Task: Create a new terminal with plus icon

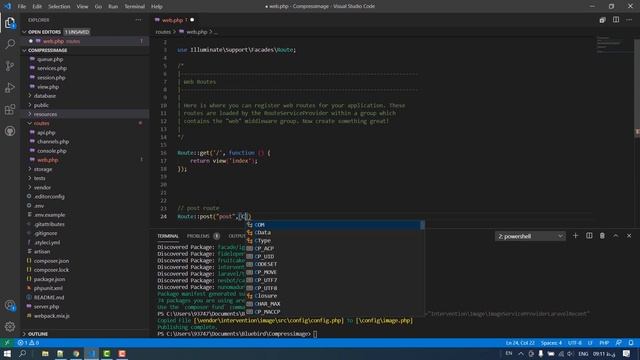Action: coord(576,236)
